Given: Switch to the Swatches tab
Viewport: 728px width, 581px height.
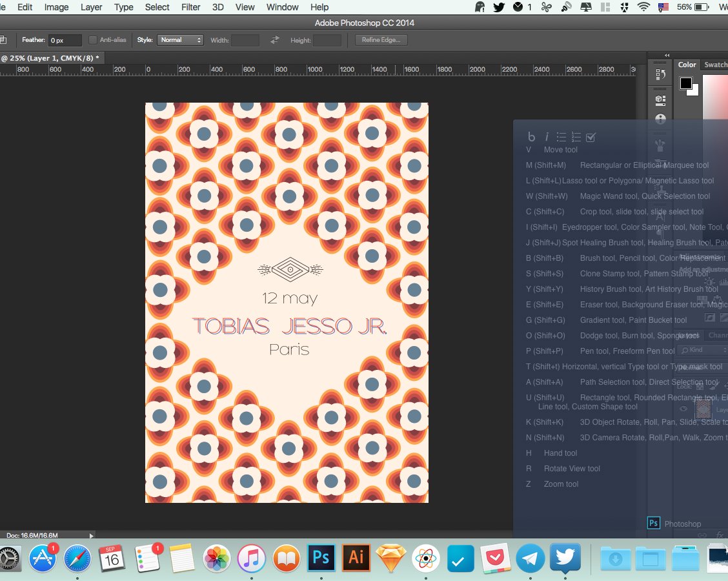Looking at the screenshot, I should tap(715, 65).
